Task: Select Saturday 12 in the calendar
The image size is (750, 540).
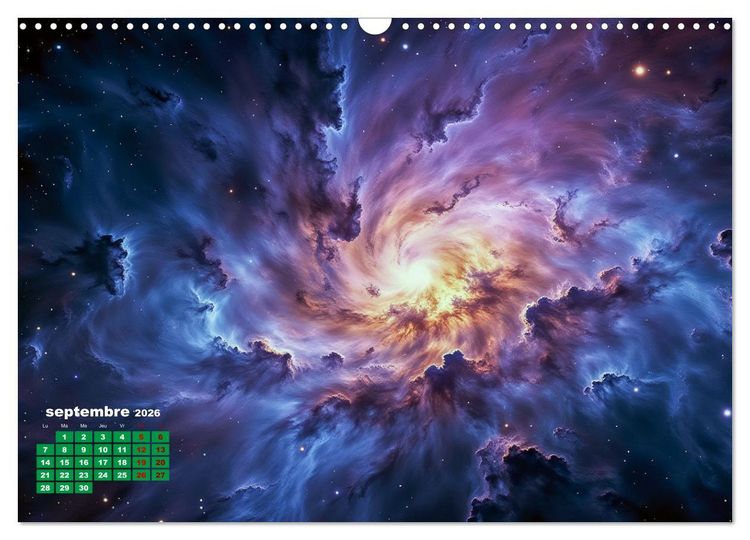Action: pos(141,450)
